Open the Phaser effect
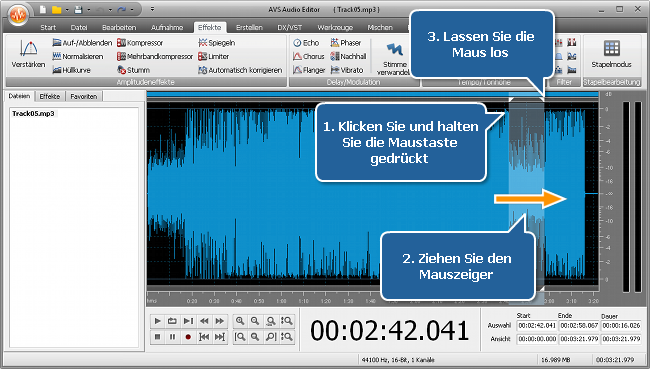Viewport: 650px width, 369px height. coord(346,43)
